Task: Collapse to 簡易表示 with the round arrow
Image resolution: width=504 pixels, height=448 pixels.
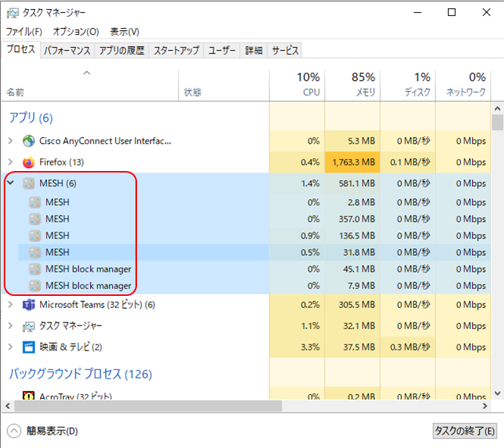Action: [14, 431]
